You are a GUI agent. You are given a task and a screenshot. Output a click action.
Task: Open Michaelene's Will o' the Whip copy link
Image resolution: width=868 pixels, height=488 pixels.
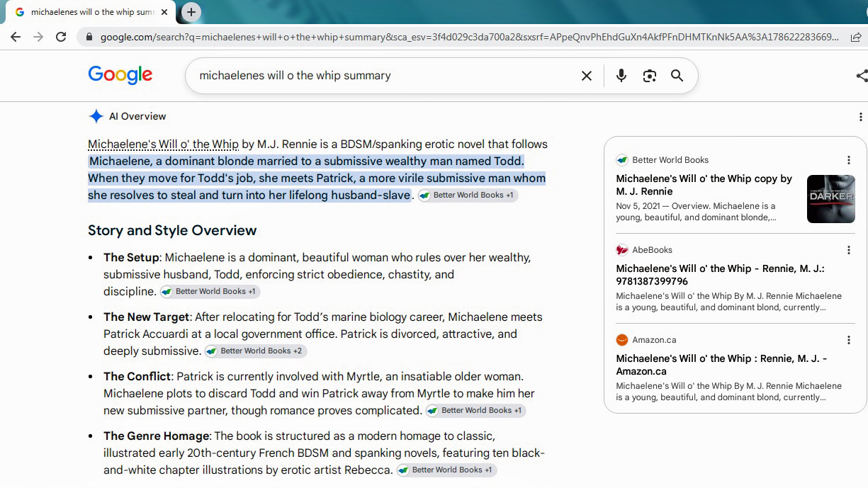click(704, 185)
